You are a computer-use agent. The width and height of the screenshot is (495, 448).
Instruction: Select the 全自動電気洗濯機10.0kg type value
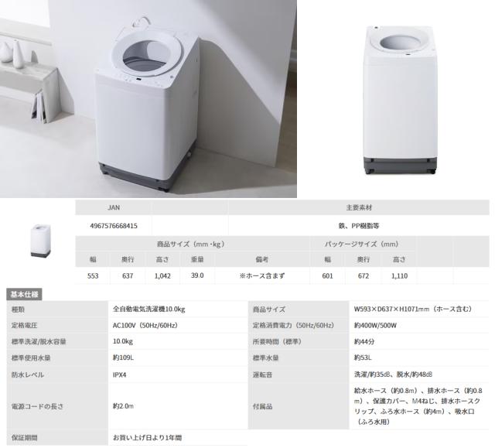(148, 309)
